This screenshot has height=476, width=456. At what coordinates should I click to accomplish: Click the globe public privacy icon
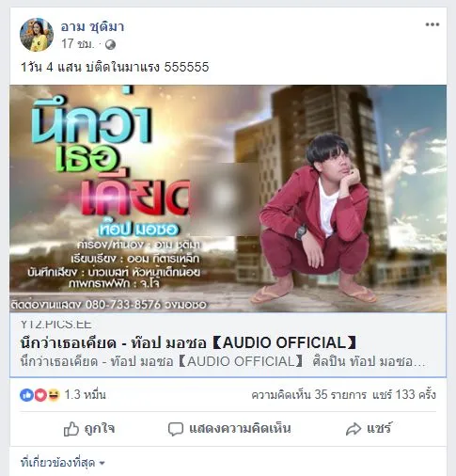[110, 44]
